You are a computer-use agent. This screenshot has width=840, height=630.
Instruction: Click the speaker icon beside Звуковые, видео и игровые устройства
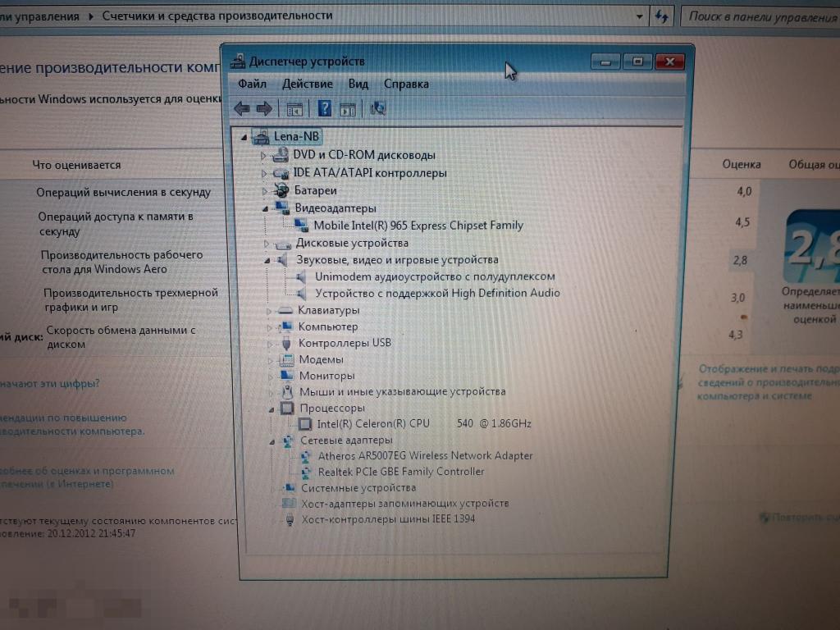pos(283,260)
